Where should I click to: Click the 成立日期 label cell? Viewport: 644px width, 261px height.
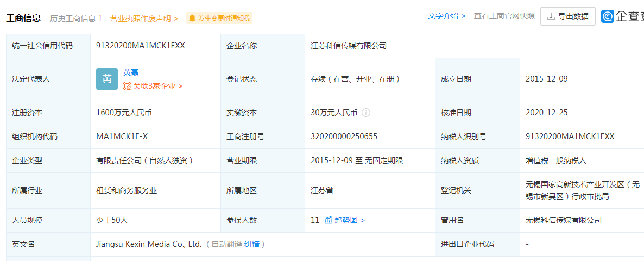click(477, 79)
